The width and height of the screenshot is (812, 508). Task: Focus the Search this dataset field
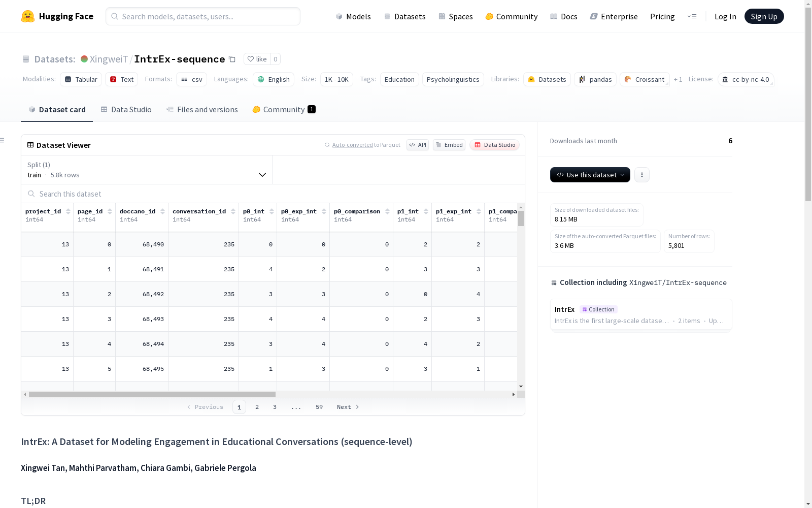coord(273,194)
